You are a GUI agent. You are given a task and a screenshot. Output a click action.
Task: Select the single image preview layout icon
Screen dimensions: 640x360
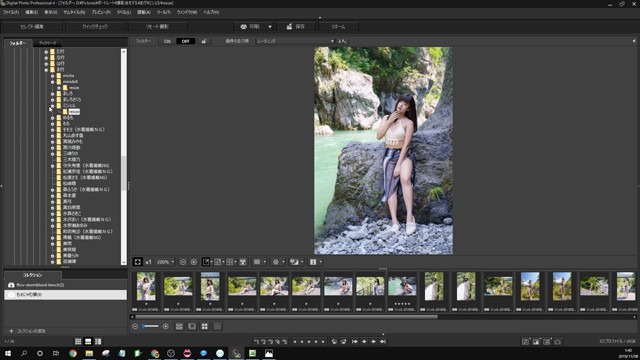click(206, 262)
